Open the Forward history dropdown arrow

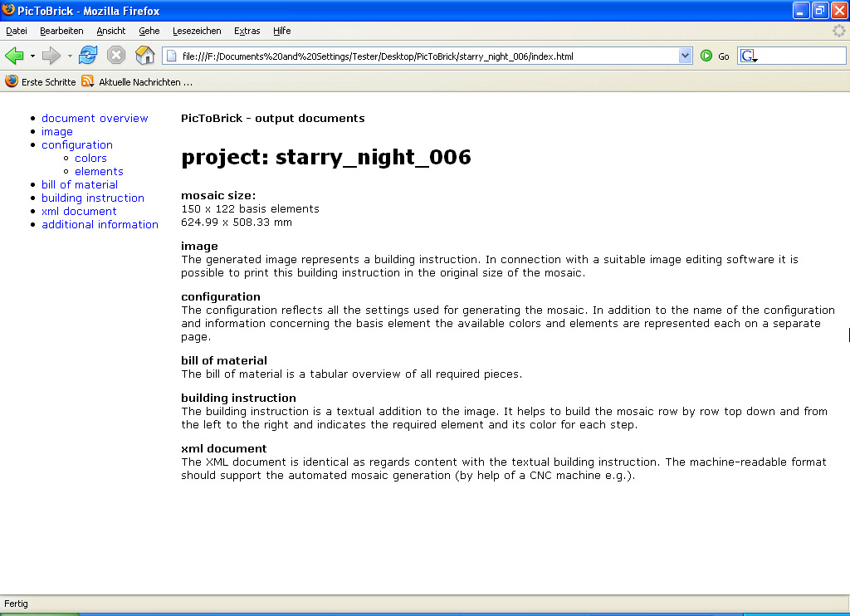coord(70,56)
